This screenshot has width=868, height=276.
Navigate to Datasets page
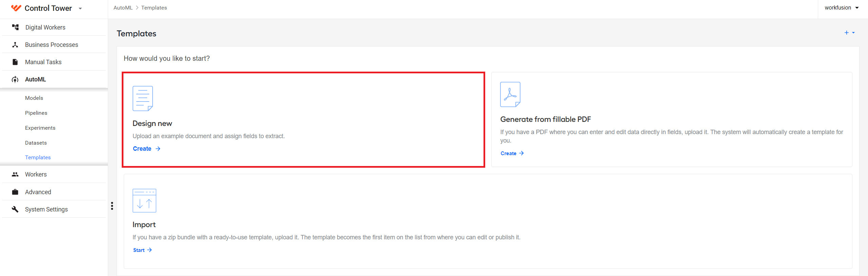36,143
